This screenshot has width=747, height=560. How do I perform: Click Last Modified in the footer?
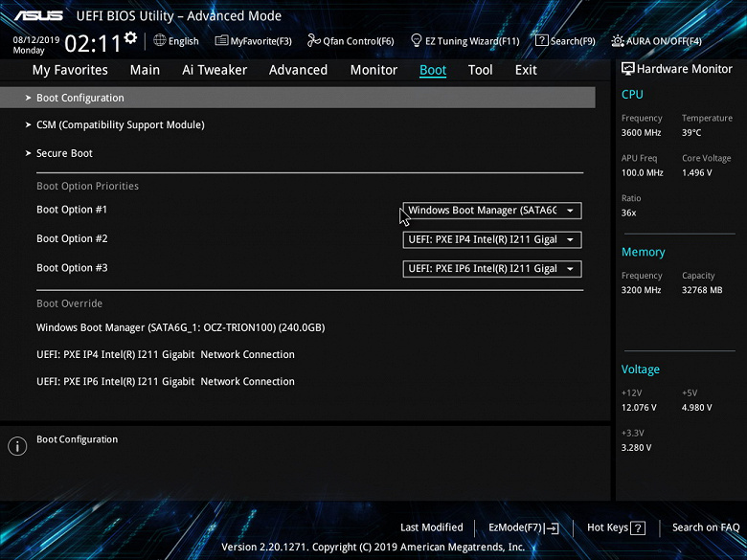click(432, 527)
